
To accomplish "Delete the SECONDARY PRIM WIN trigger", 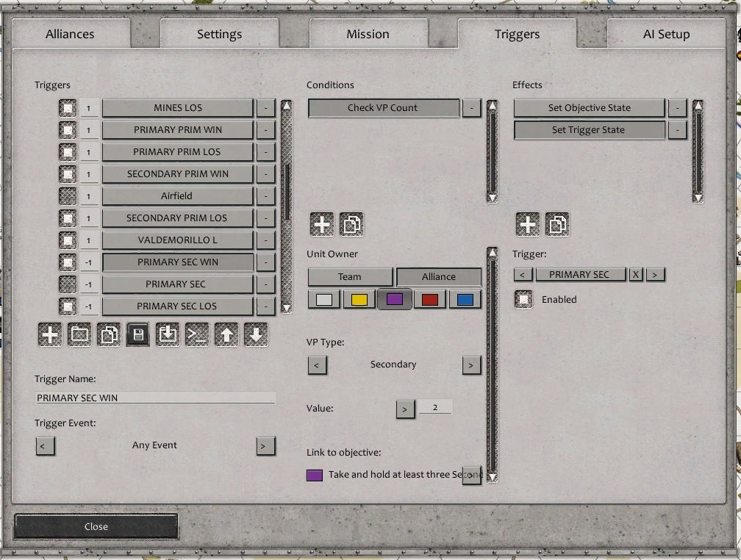I will pos(266,174).
